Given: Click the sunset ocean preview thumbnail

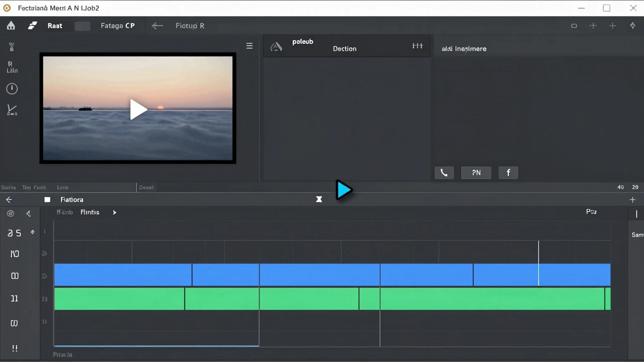Looking at the screenshot, I should coord(138,108).
